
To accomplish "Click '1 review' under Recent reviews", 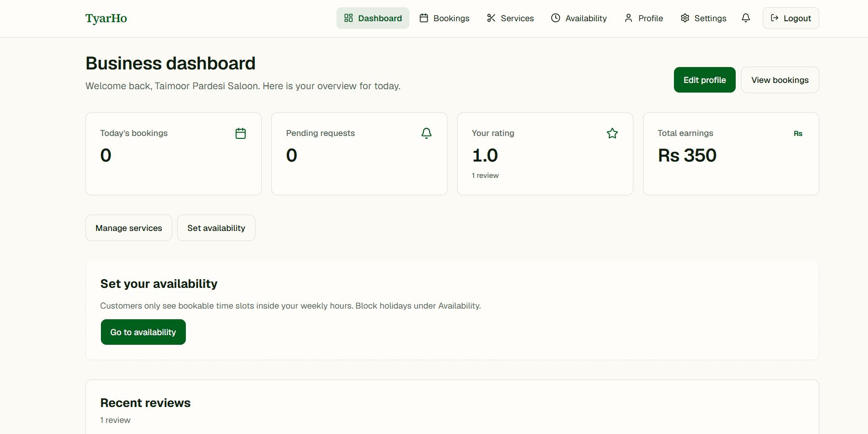I will (x=115, y=420).
